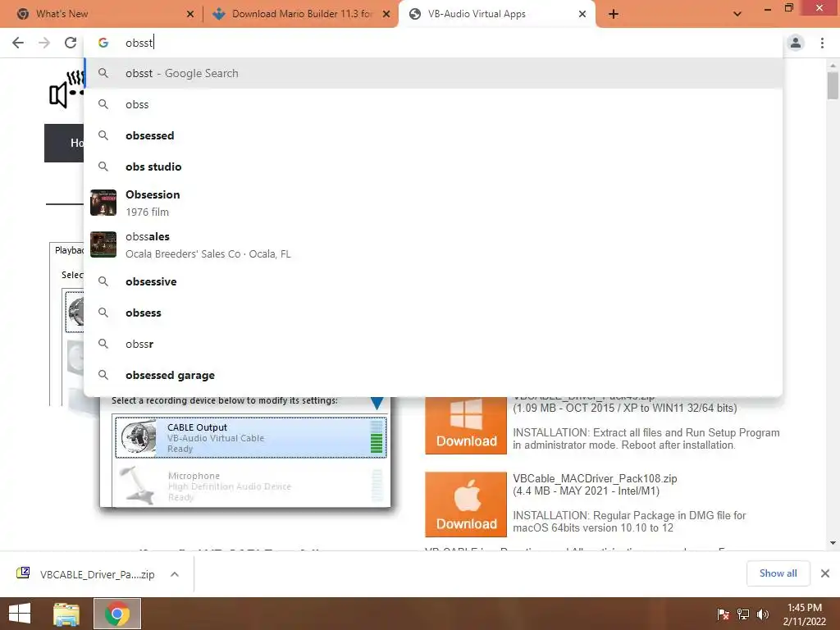Image resolution: width=840 pixels, height=630 pixels.
Task: Open the Windows Start menu
Action: [x=20, y=614]
